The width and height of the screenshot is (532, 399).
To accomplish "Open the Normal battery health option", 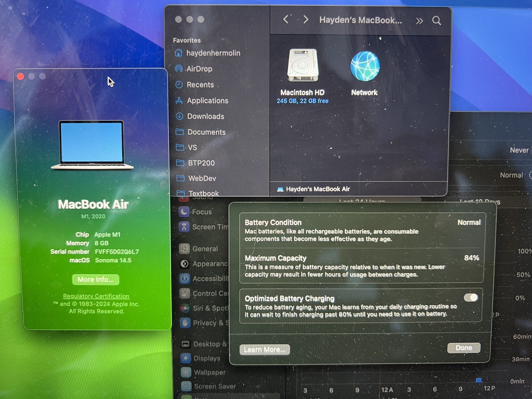I will pos(511,175).
